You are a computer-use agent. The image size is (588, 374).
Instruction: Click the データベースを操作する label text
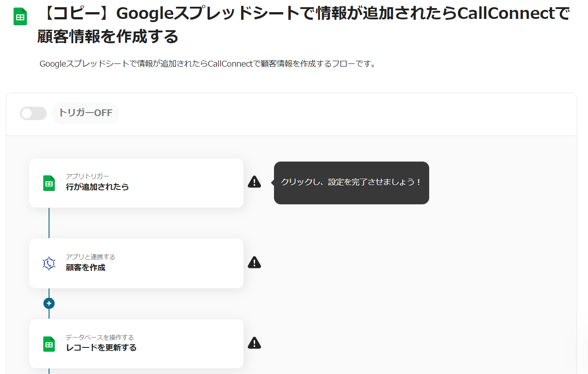[x=99, y=337]
